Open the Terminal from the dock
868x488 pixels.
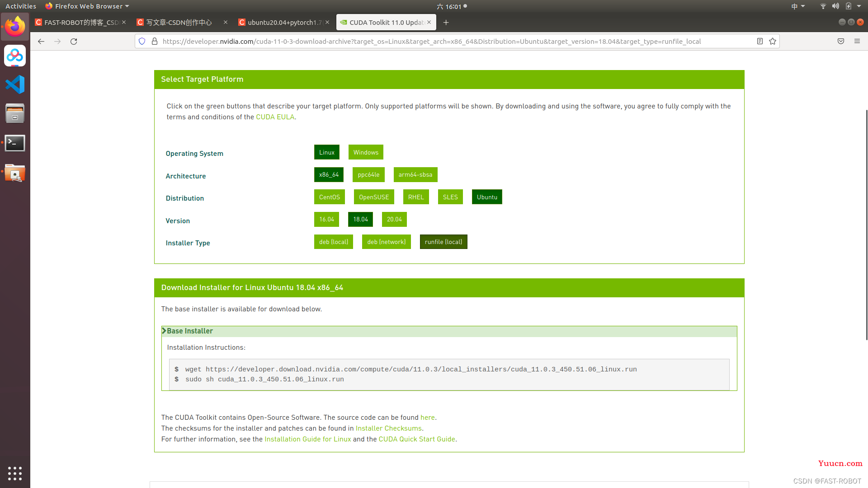(15, 143)
